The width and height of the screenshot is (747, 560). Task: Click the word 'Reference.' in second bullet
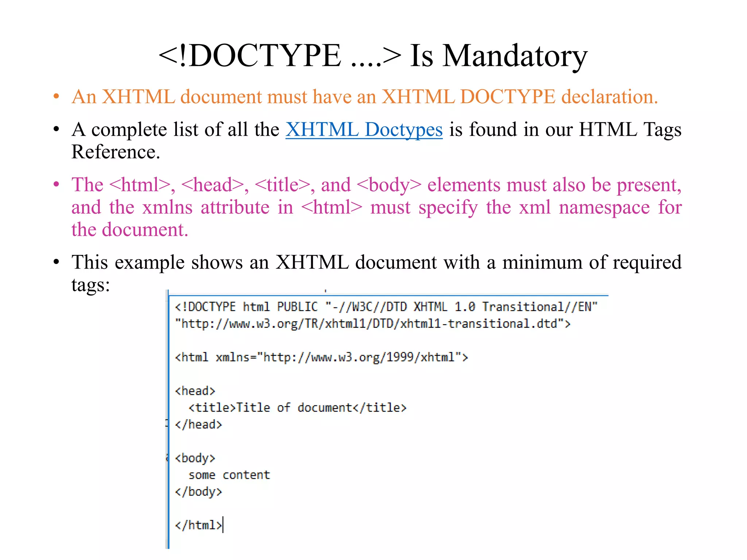click(x=116, y=152)
